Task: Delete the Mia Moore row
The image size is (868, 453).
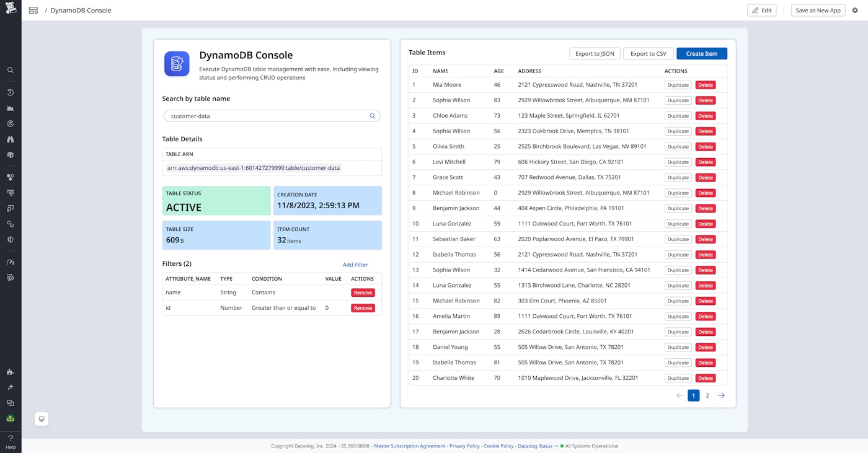Action: point(705,85)
